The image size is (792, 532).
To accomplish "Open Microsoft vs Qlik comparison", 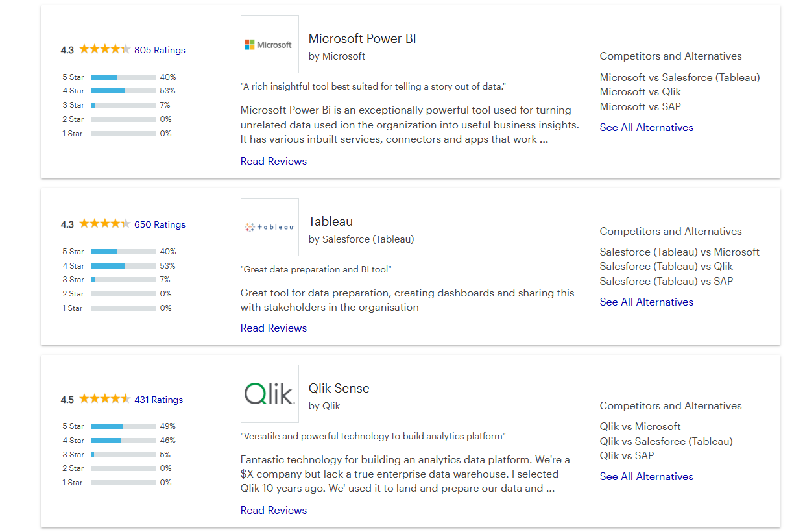I will (x=640, y=92).
